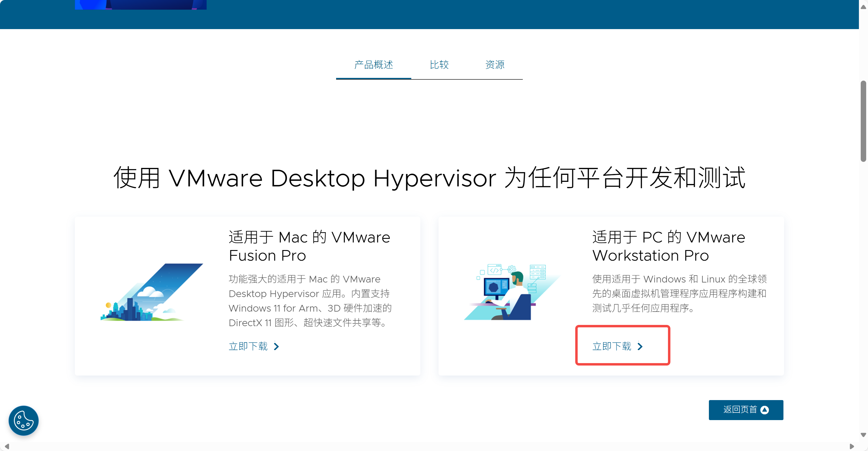868x451 pixels.
Task: Click the vertical scrollbar thumb
Action: (863, 121)
